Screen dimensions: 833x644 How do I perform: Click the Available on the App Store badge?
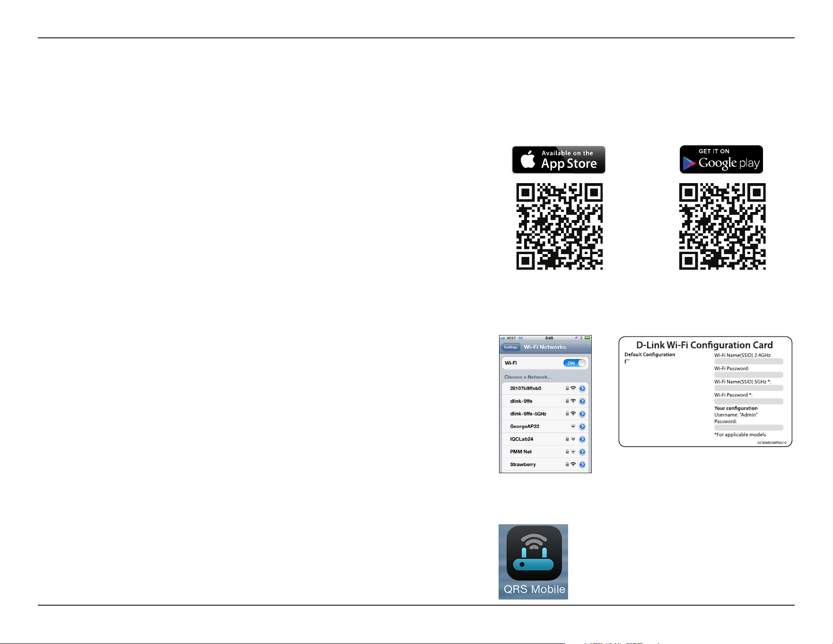click(558, 160)
